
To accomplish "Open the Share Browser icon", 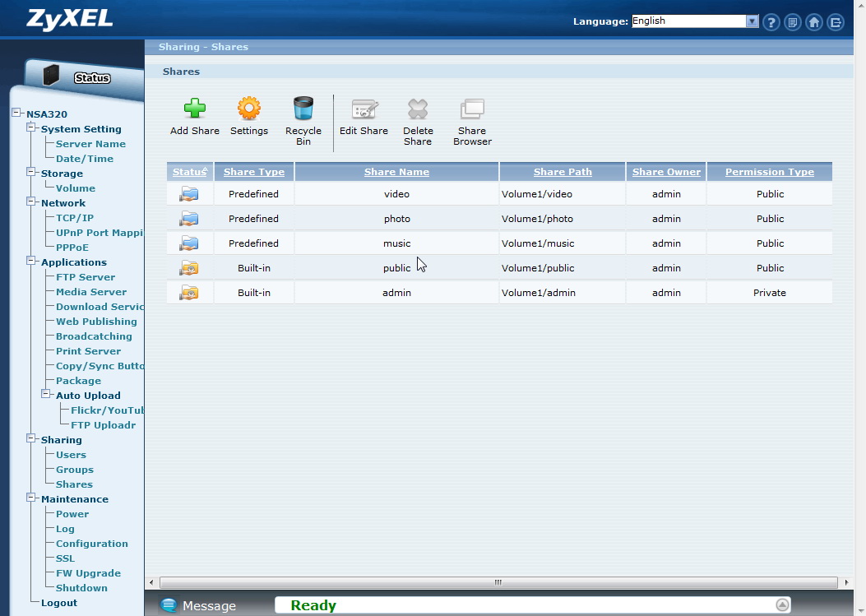I will coord(472,109).
